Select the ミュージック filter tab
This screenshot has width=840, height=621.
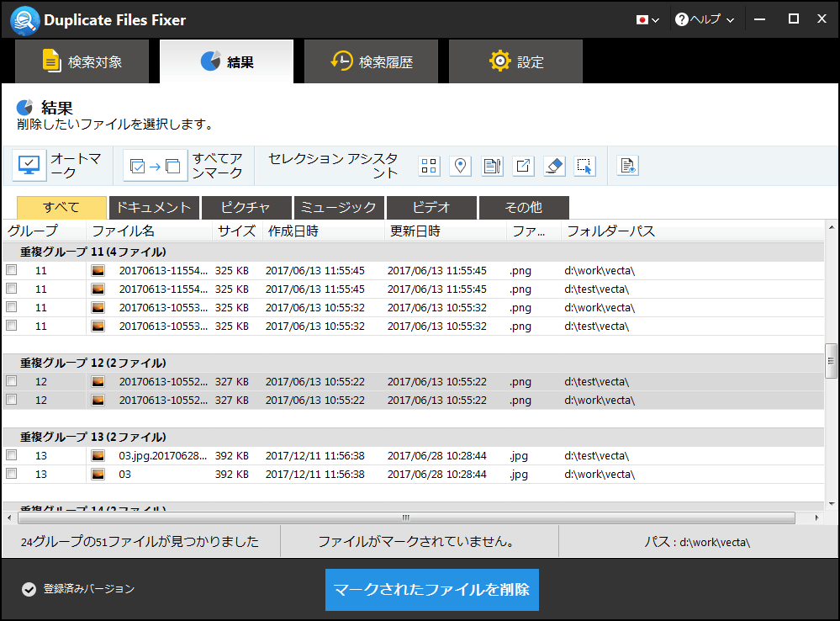click(339, 208)
